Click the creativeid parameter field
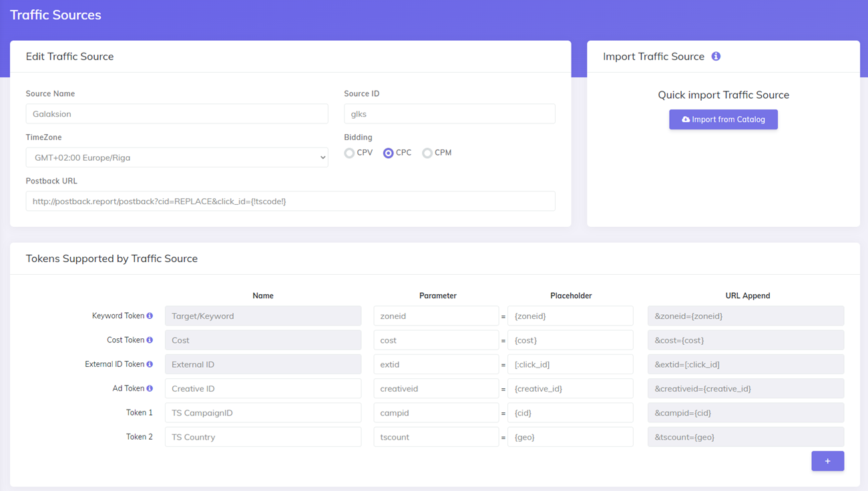 click(x=436, y=389)
